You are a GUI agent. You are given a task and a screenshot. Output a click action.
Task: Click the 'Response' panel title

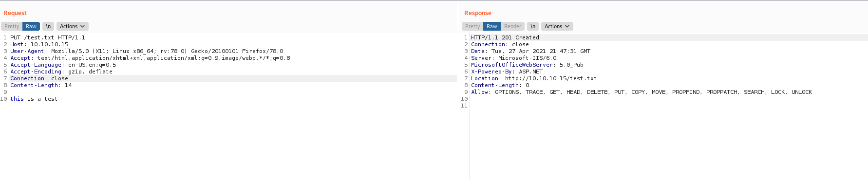click(478, 13)
